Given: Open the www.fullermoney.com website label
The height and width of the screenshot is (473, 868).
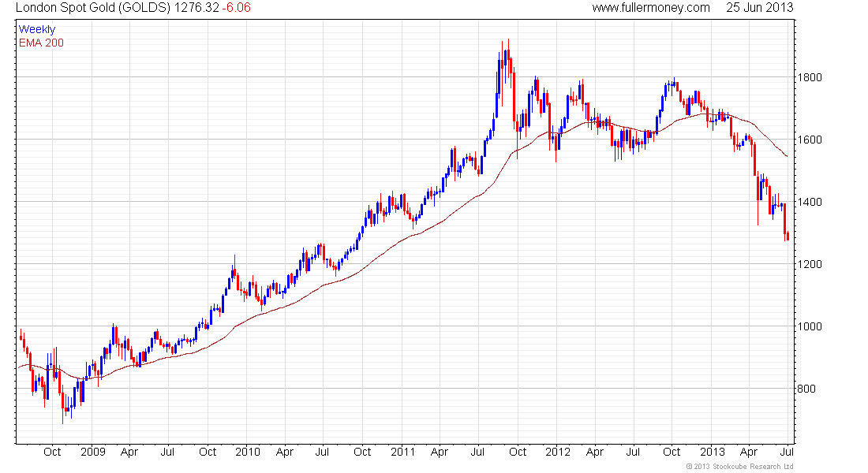Looking at the screenshot, I should pos(651,8).
